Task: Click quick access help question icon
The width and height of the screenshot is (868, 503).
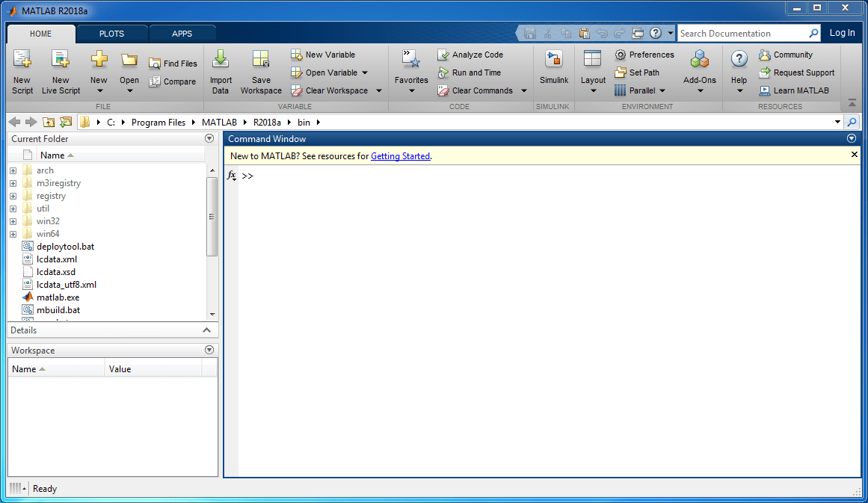Action: (656, 33)
